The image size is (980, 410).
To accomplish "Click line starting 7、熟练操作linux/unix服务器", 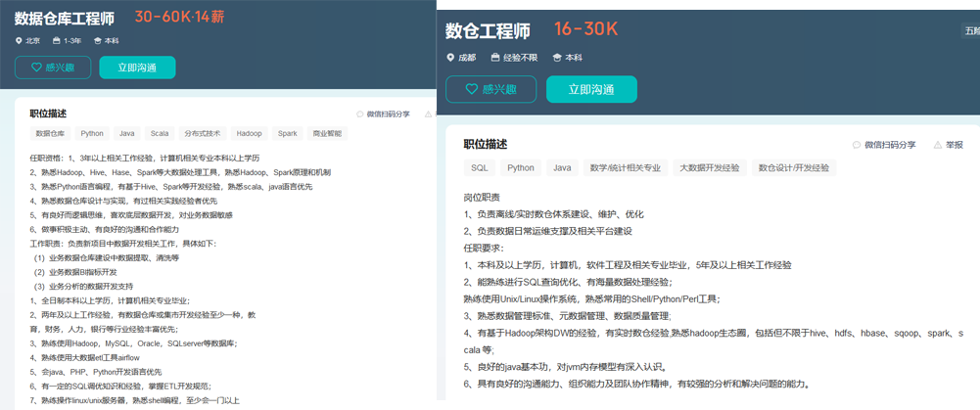I will click(135, 400).
